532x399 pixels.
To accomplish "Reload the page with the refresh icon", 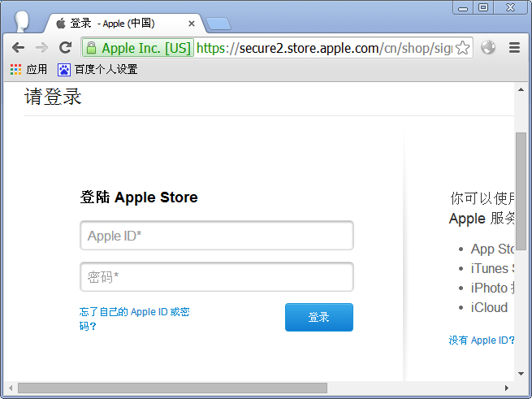I will [x=65, y=48].
